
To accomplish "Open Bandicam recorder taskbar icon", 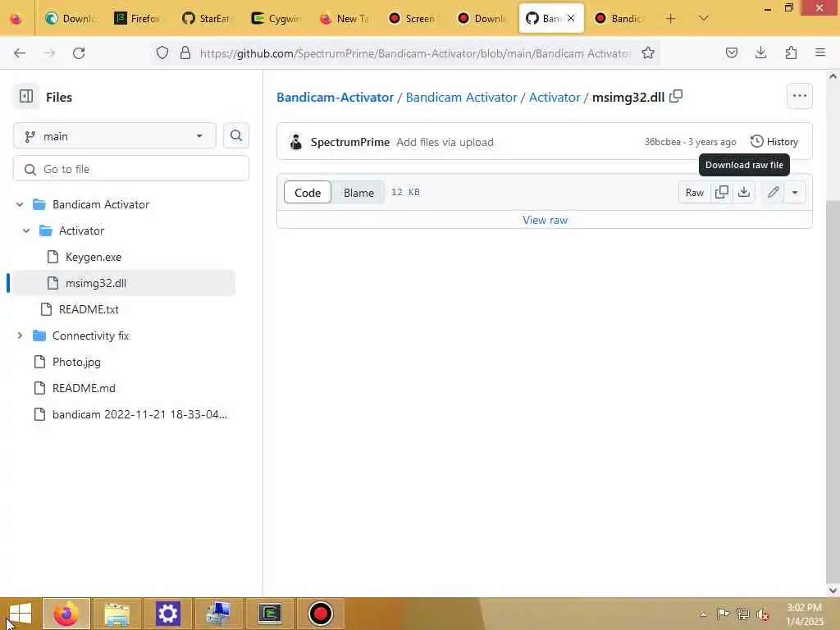I will 321,614.
